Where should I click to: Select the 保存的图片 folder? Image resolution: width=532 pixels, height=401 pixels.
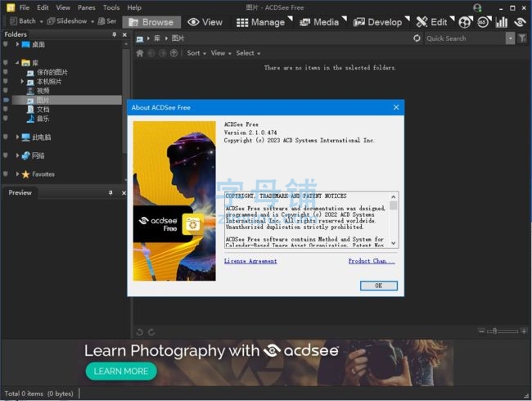pos(52,72)
